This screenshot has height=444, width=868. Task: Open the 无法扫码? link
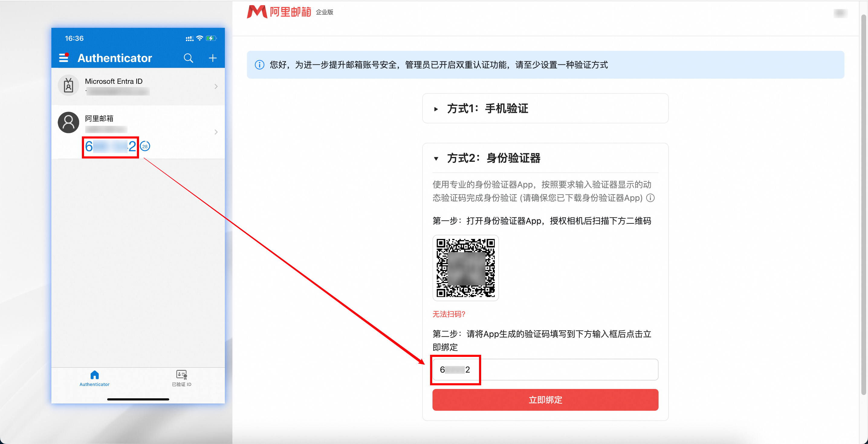[448, 314]
